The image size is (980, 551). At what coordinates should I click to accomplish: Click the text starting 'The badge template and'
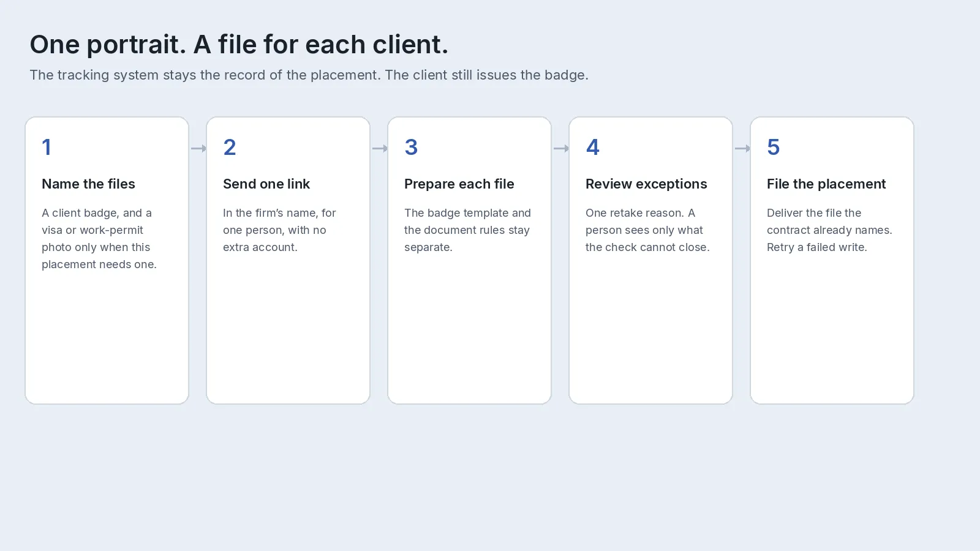click(x=467, y=230)
